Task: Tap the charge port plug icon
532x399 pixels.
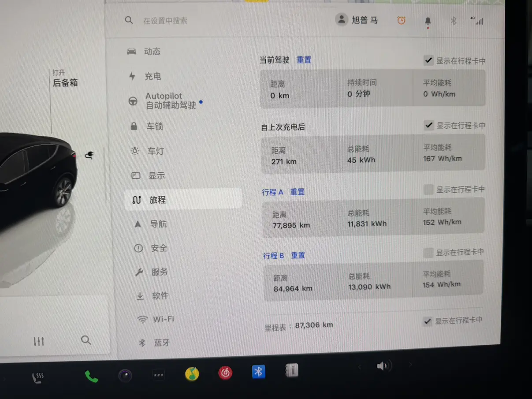Action: (x=89, y=154)
